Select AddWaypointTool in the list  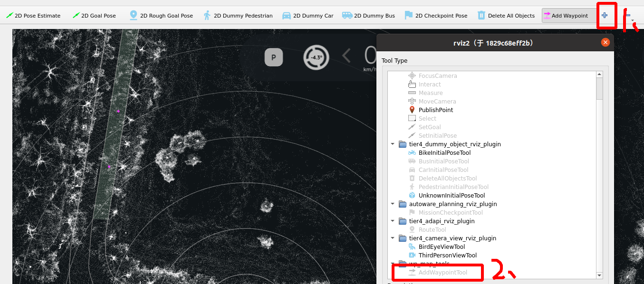(x=438, y=273)
